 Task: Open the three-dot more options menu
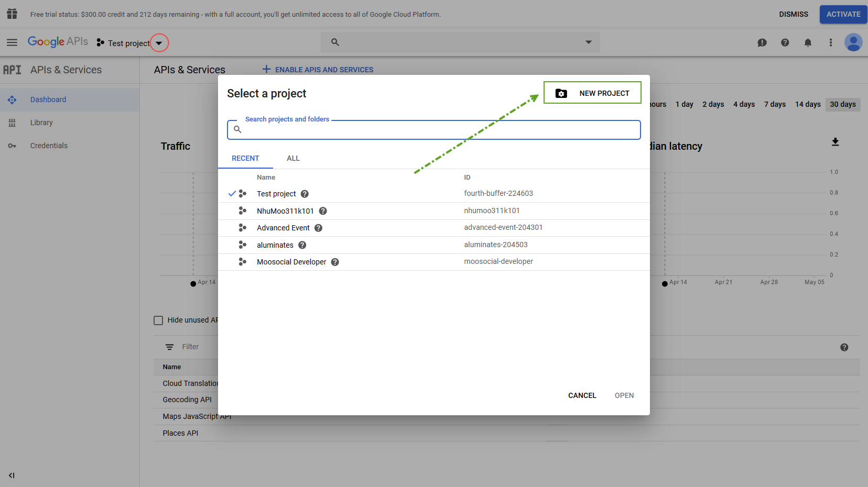[x=831, y=43]
